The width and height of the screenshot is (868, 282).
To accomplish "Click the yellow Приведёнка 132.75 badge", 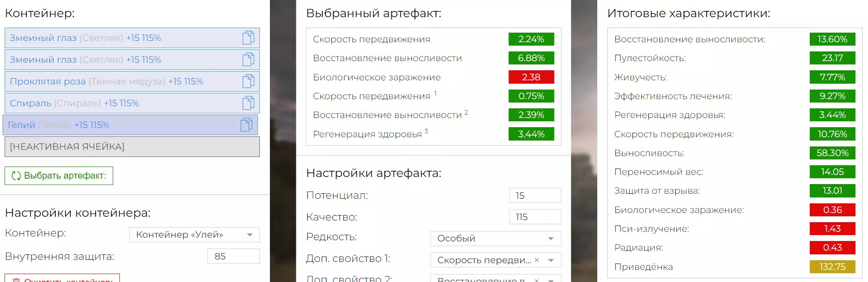I will coord(832,267).
